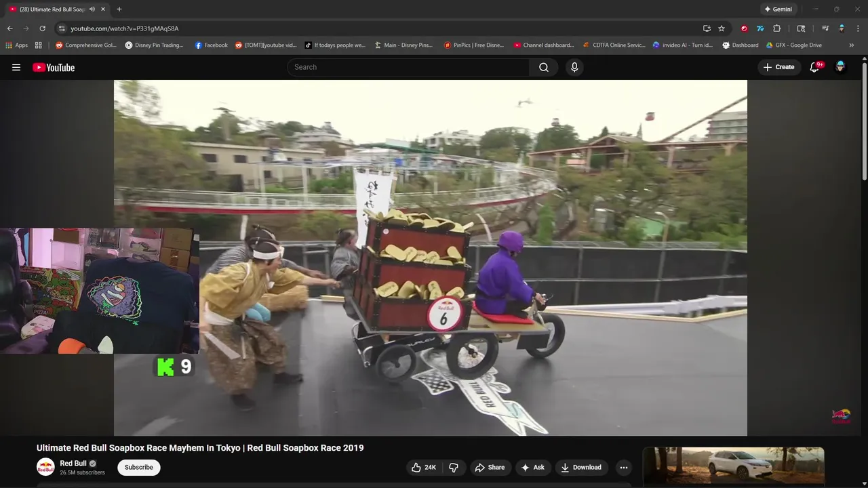Click the video player to pause

pyautogui.click(x=431, y=258)
